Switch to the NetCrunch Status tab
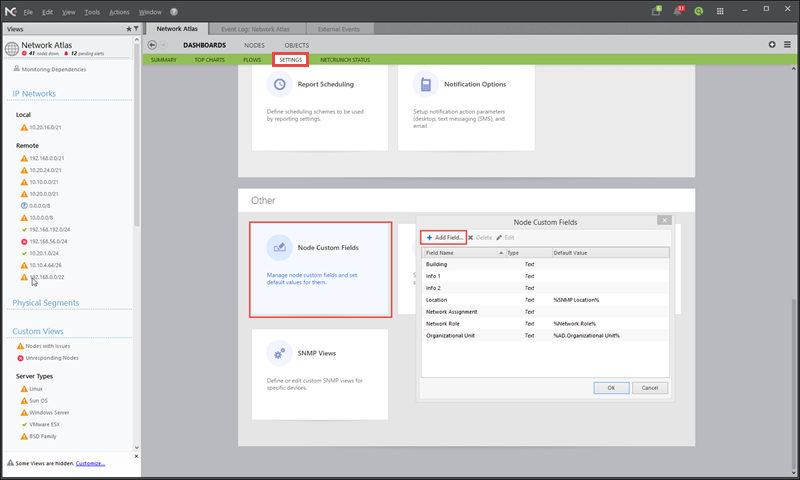Image resolution: width=800 pixels, height=480 pixels. pos(344,60)
